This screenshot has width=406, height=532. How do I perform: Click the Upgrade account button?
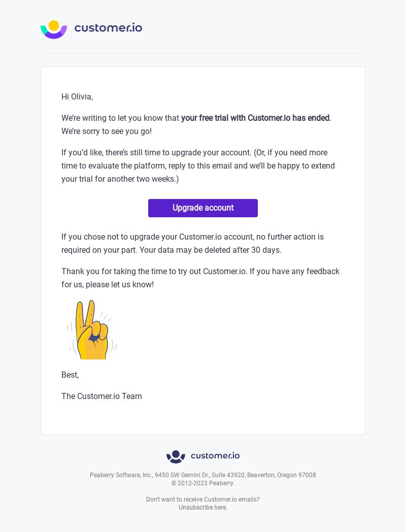click(203, 208)
